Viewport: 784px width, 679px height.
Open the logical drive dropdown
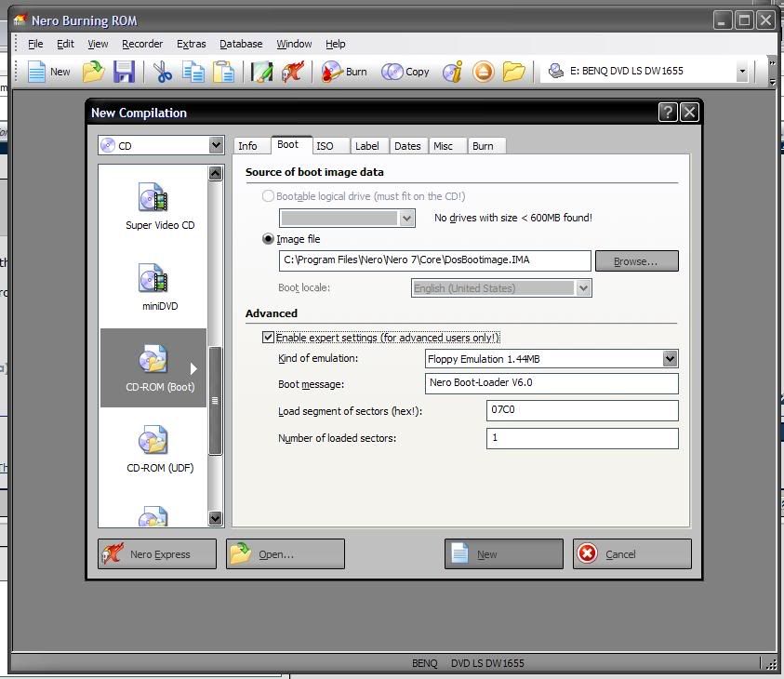coord(407,218)
